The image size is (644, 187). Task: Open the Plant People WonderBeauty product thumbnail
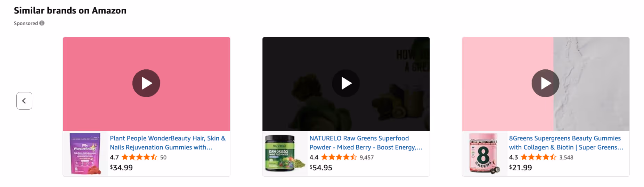pyautogui.click(x=85, y=154)
